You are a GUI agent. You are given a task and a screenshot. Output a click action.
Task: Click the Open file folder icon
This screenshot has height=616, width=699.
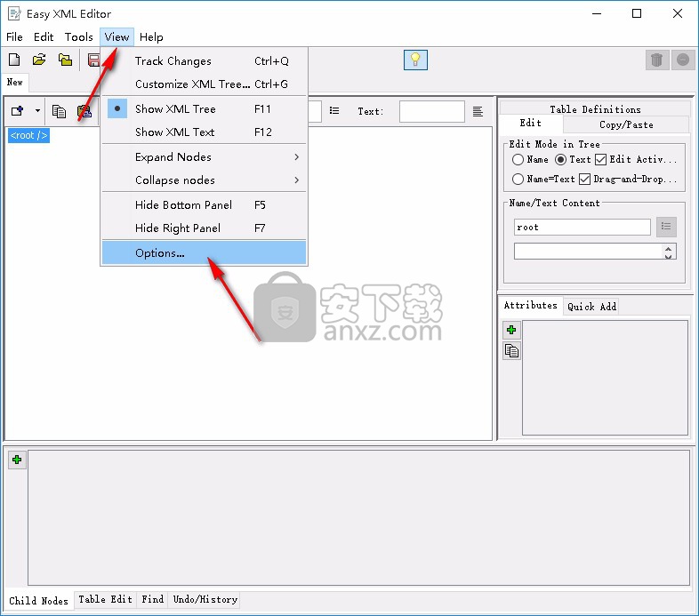click(39, 60)
